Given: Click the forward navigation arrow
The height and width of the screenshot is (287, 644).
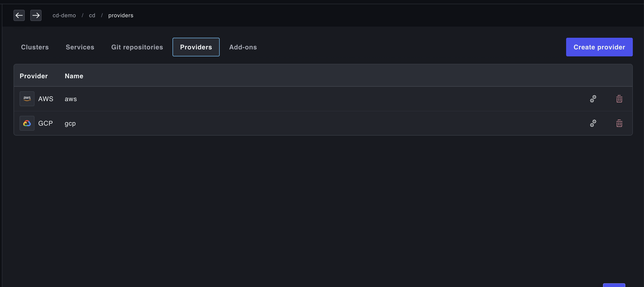Looking at the screenshot, I should pos(36,15).
